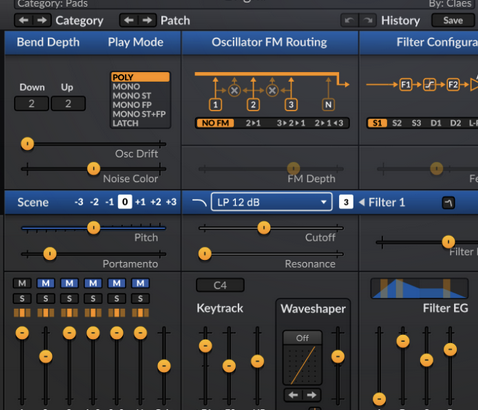Open the LP 12 dB filter type dropdown
The width and height of the screenshot is (478, 410).
272,202
